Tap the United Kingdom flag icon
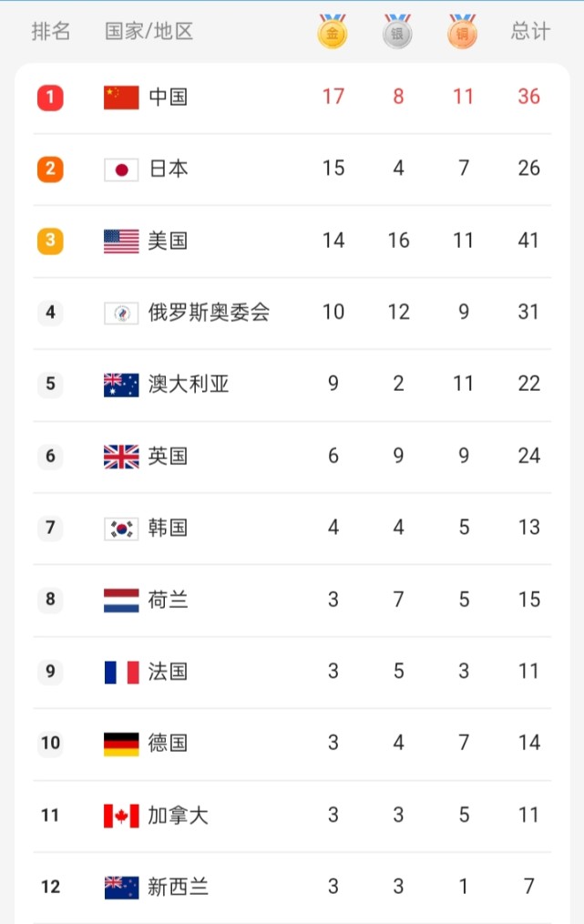Screen dimensions: 584x924 [x=121, y=457]
